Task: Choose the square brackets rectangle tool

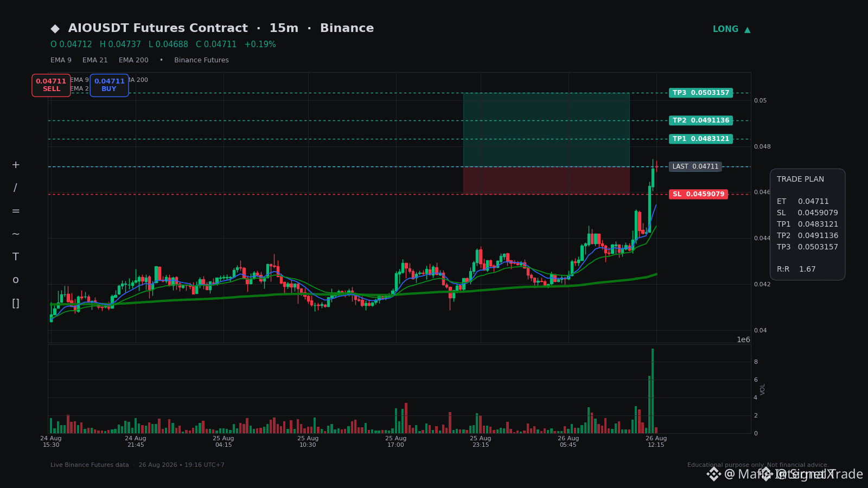Action: (16, 304)
